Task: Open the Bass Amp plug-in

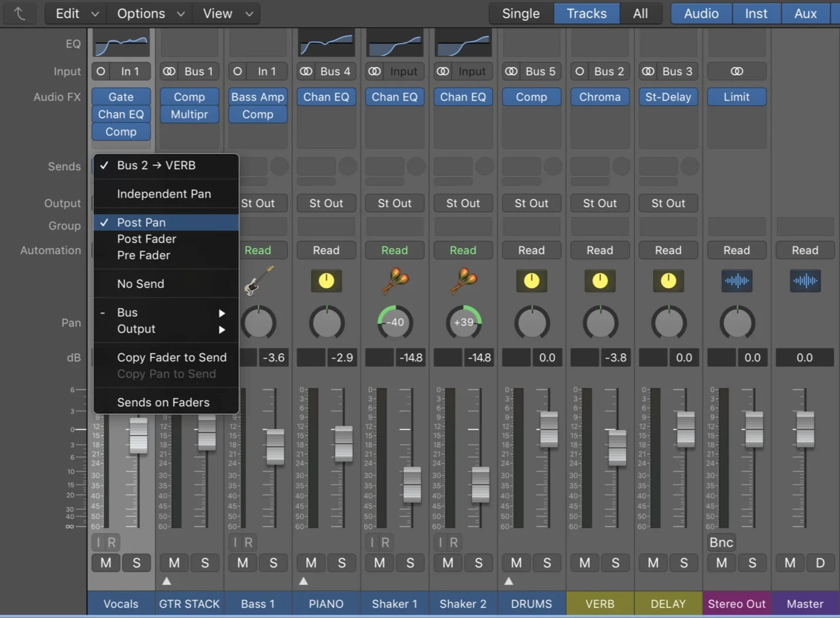Action: click(258, 97)
